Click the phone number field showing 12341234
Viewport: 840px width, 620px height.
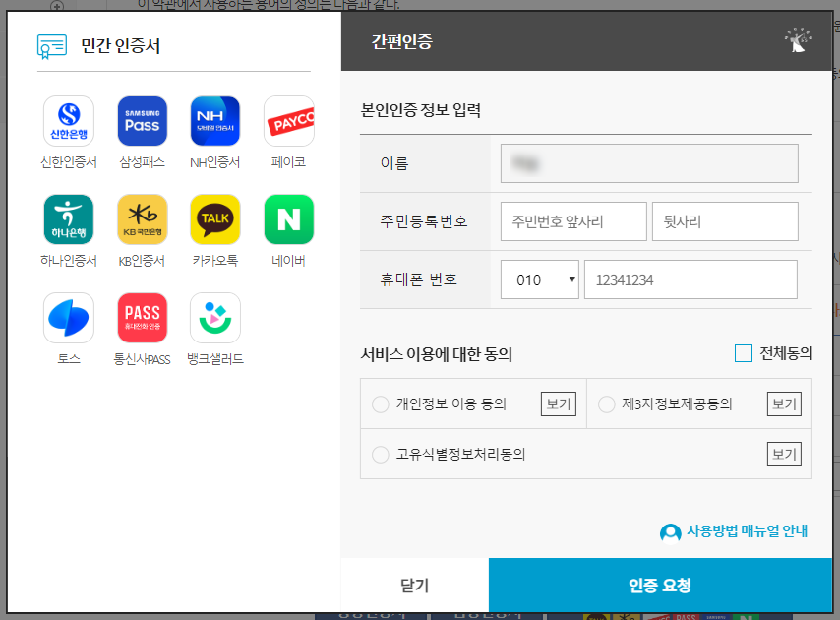point(690,279)
